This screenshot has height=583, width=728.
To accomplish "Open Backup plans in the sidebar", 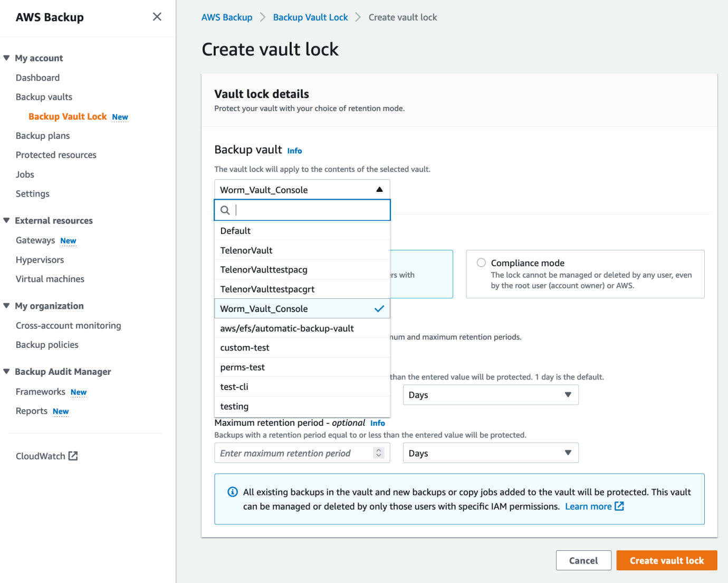I will point(43,135).
